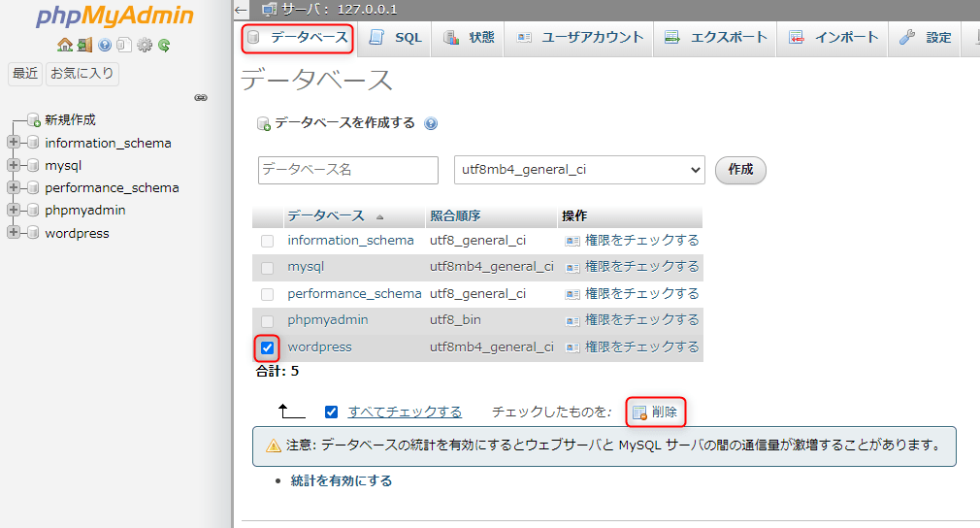The image size is (980, 528).
Task: Click 権限をチェックする link for wordpress
Action: tap(642, 347)
